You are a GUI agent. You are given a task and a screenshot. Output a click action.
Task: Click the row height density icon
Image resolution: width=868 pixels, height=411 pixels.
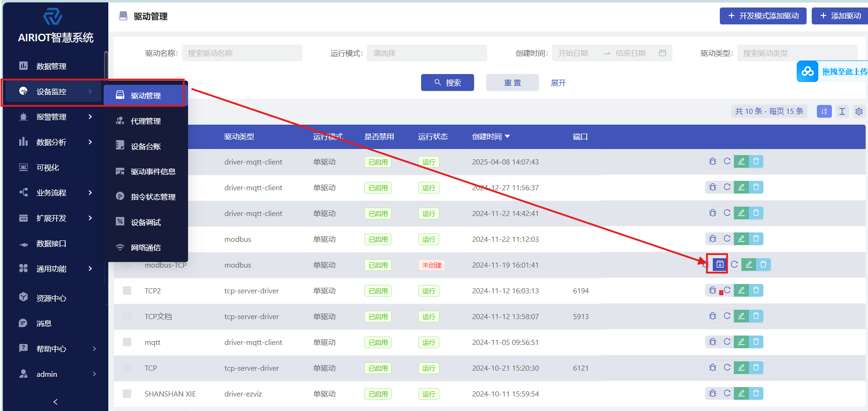842,112
